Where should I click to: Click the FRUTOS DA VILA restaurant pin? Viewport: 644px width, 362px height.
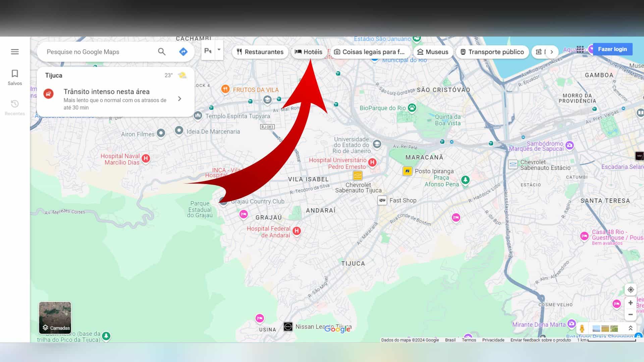pos(225,89)
